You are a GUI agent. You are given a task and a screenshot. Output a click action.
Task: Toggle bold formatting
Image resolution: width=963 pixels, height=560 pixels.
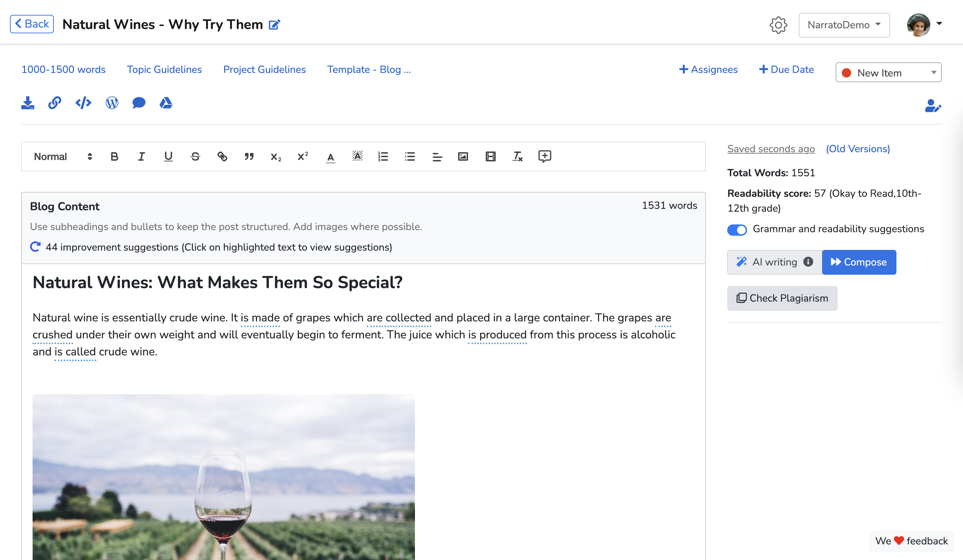pos(114,156)
